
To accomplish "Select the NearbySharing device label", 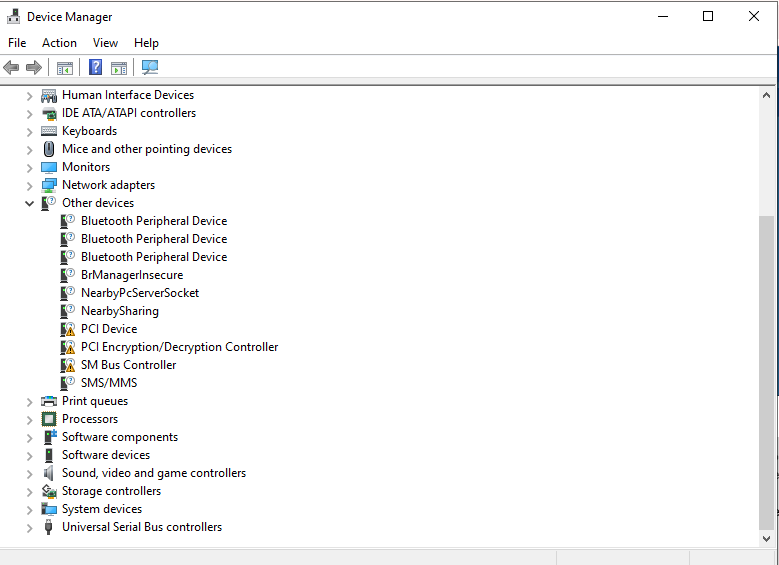I will coord(120,311).
